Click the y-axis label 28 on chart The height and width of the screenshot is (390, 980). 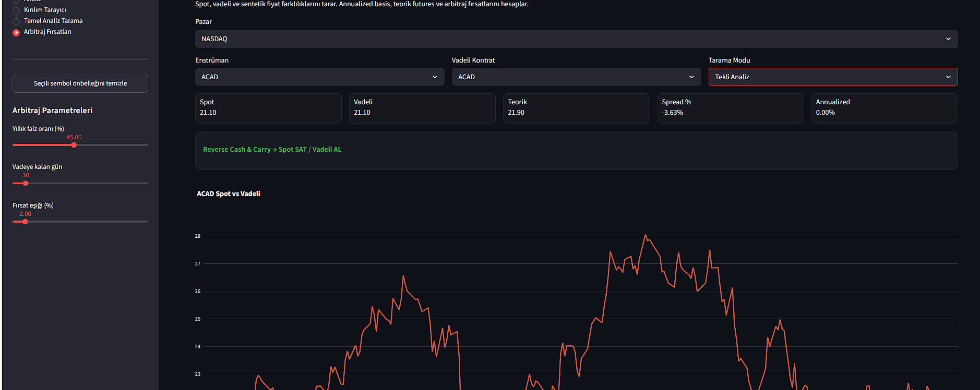(198, 236)
